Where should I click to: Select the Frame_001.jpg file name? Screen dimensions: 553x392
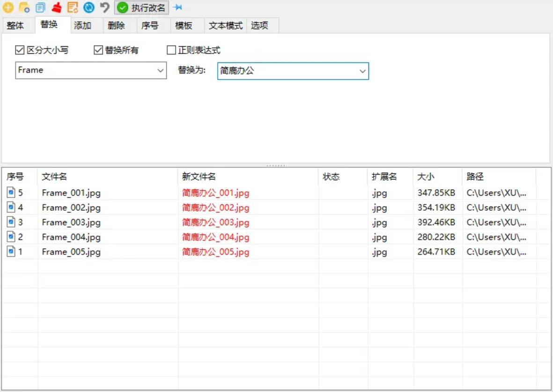coord(71,193)
